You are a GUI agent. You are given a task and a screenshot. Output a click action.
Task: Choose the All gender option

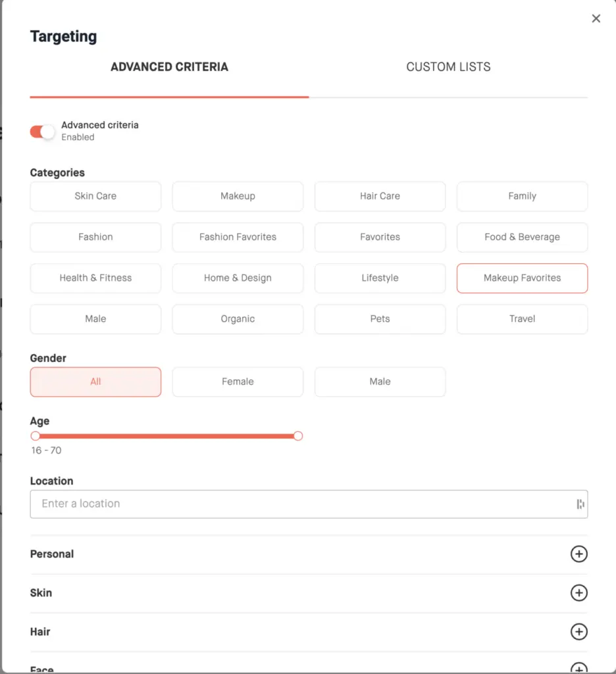[x=95, y=382]
